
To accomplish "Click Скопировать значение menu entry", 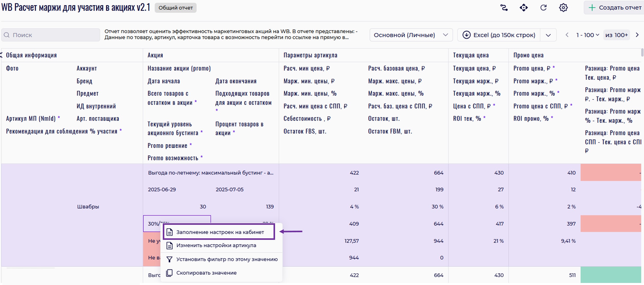I will 206,273.
